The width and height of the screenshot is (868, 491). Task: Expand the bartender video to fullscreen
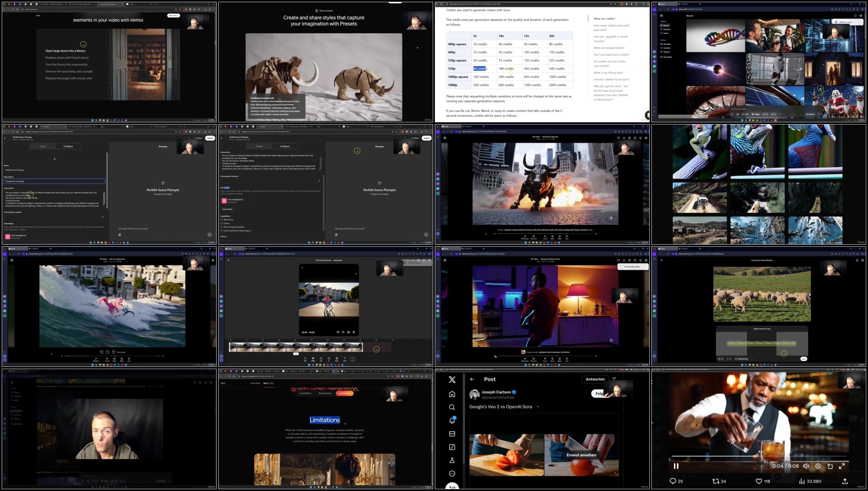842,466
